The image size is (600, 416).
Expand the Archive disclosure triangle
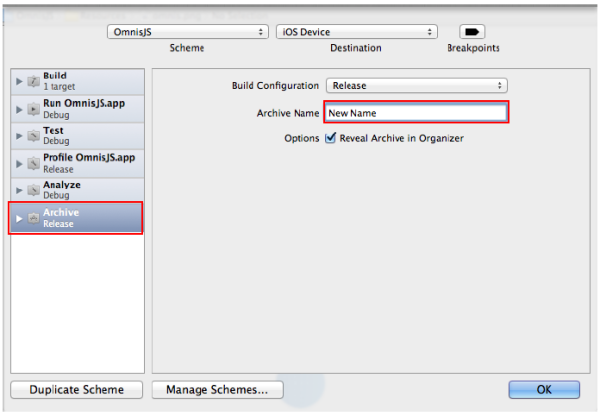tap(19, 218)
